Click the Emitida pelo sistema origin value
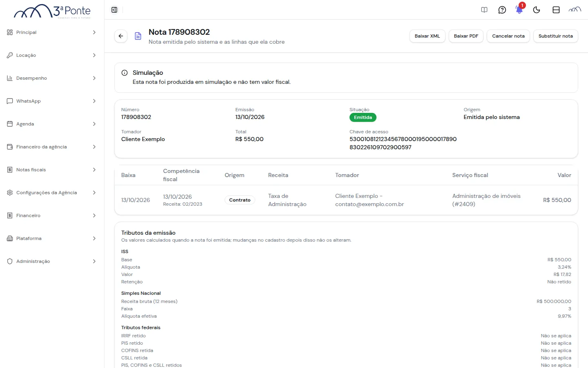The height and width of the screenshot is (368, 588). click(492, 117)
